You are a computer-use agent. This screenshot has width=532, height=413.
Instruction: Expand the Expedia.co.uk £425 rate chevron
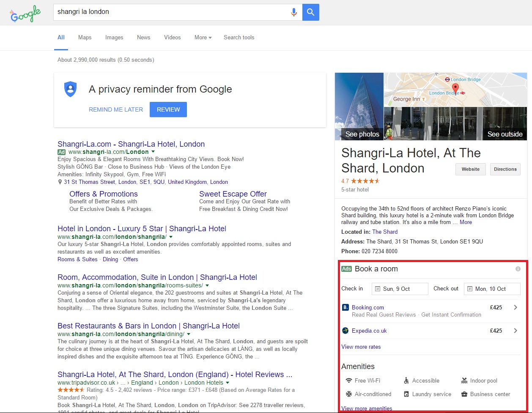click(x=516, y=331)
